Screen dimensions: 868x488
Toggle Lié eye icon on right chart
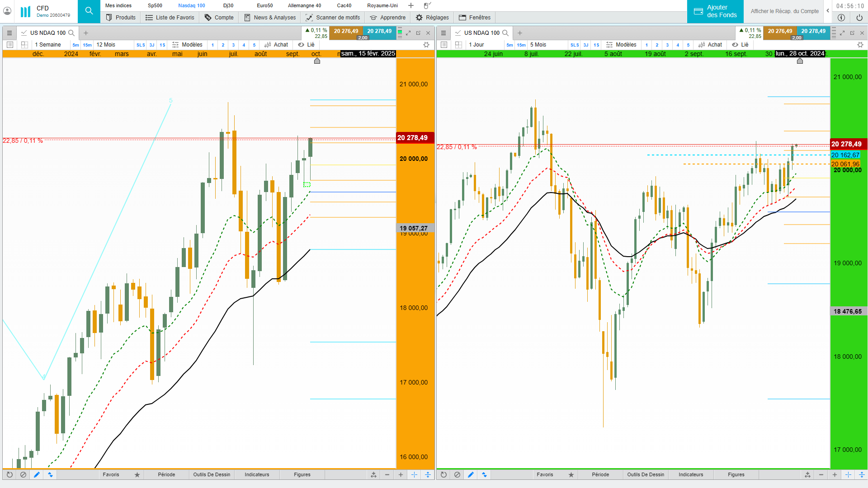coord(735,45)
